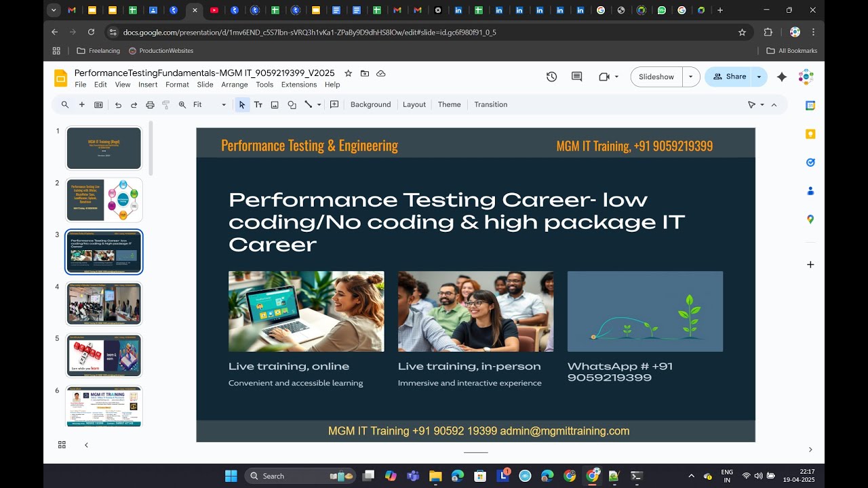Expand the Meet call options arrow
The width and height of the screenshot is (868, 488).
click(x=616, y=77)
